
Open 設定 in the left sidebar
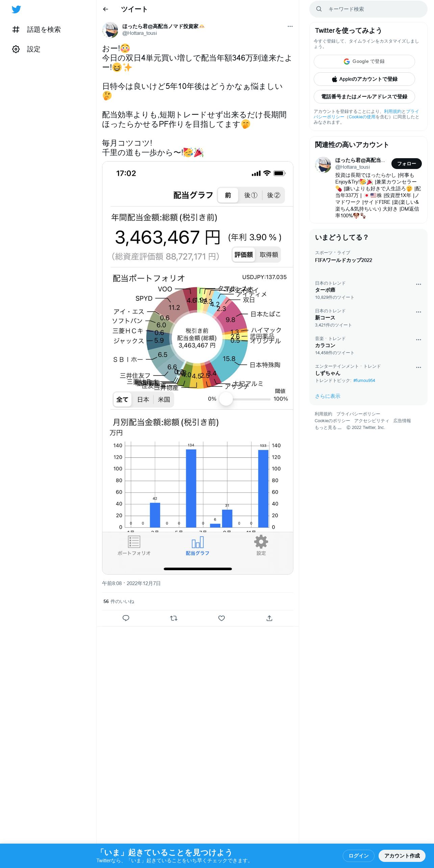click(26, 49)
